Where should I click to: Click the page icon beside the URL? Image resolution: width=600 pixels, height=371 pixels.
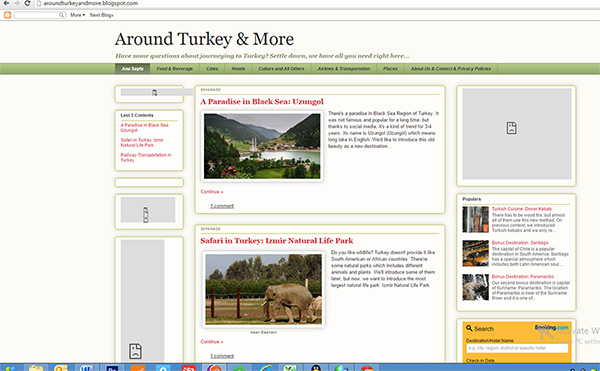[x=39, y=3]
